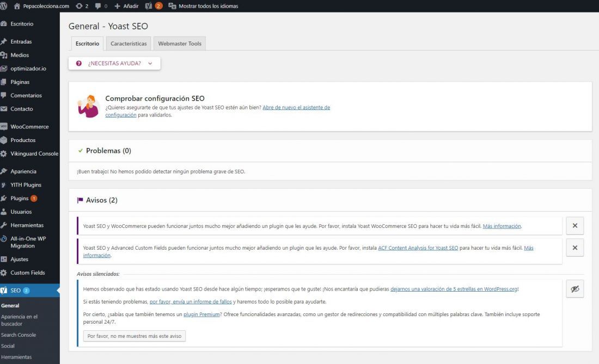The height and width of the screenshot is (364, 599).
Task: Open Herramientas submenu under SEO
Action: coord(16,357)
